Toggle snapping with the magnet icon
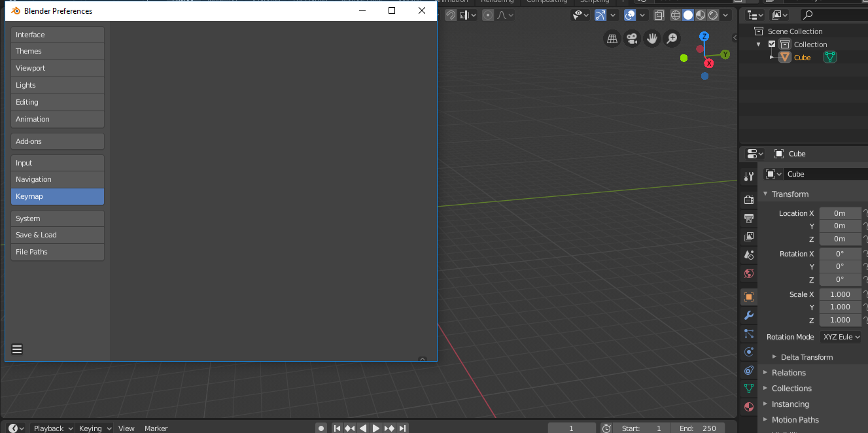 [449, 14]
